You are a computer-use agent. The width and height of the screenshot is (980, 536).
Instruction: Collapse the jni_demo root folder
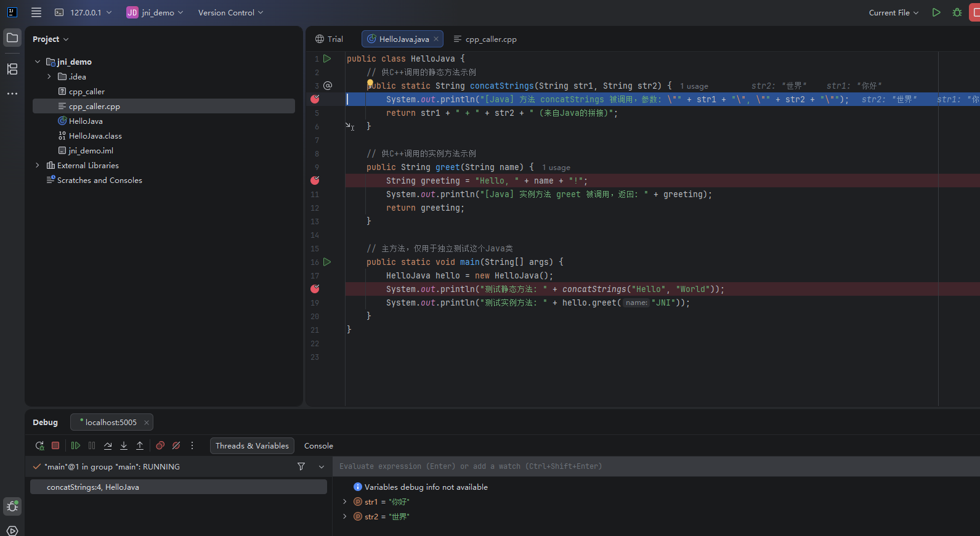pyautogui.click(x=38, y=62)
